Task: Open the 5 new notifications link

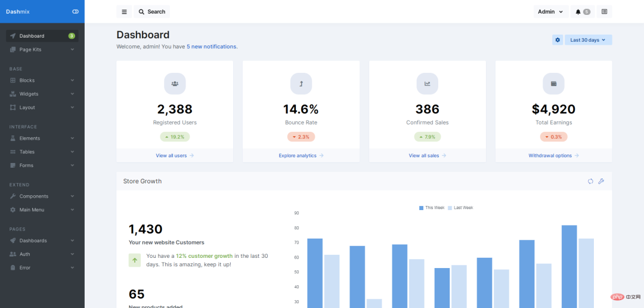Action: pyautogui.click(x=212, y=47)
